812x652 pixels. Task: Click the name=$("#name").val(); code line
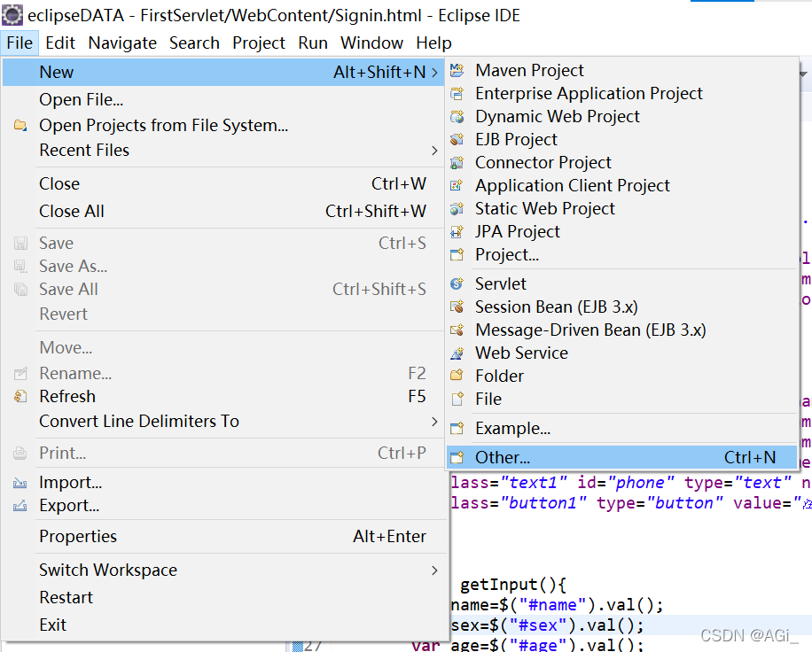[x=558, y=605]
